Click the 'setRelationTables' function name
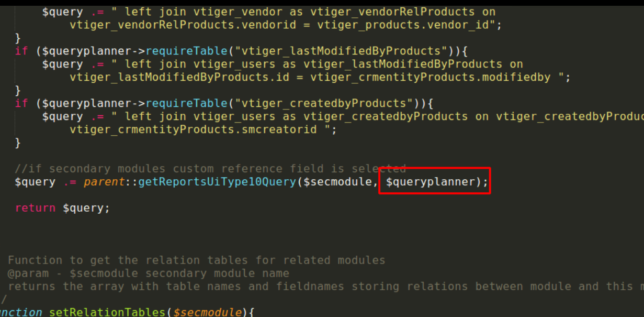This screenshot has height=317, width=644. pyautogui.click(x=107, y=313)
